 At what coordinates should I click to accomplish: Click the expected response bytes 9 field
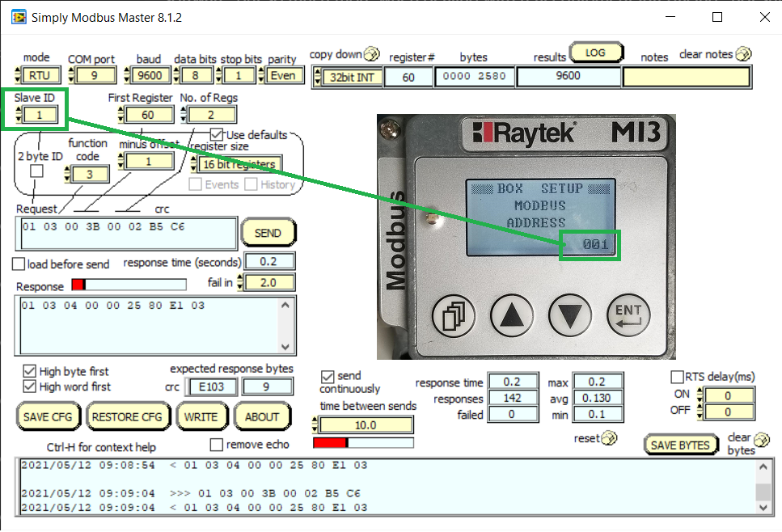coord(268,387)
